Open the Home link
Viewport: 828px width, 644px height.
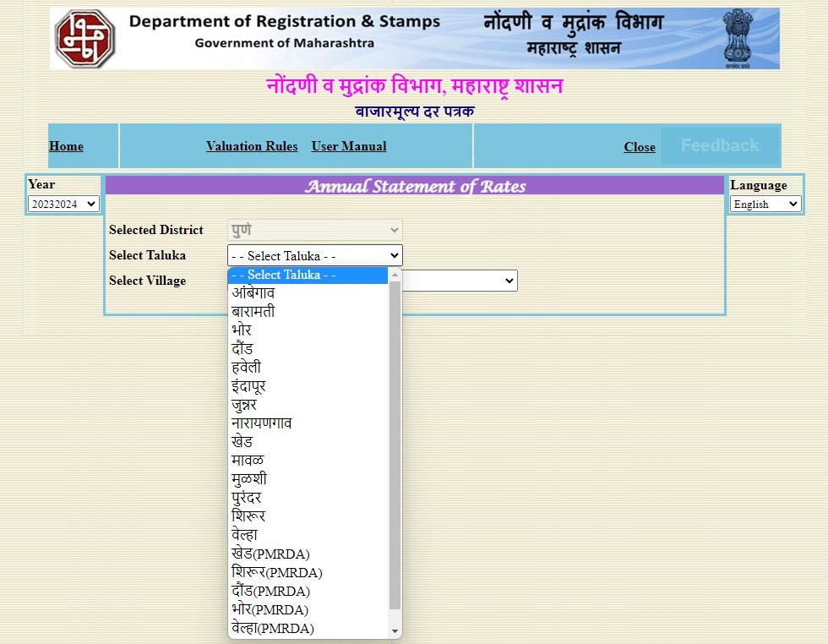66,146
